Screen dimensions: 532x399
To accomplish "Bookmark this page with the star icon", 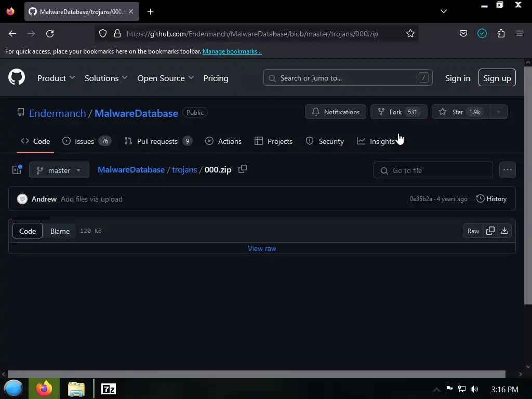I will [410, 33].
